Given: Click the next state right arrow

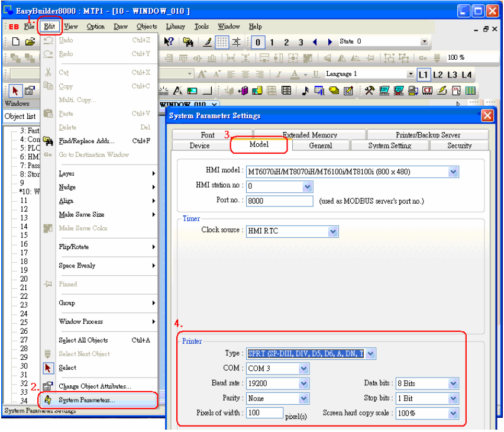Looking at the screenshot, I should click(x=329, y=42).
